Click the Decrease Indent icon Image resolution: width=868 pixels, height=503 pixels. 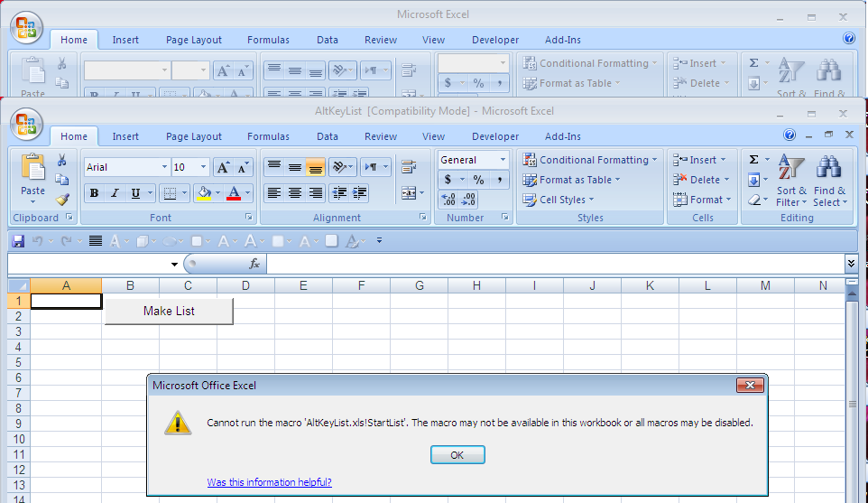[x=339, y=192]
